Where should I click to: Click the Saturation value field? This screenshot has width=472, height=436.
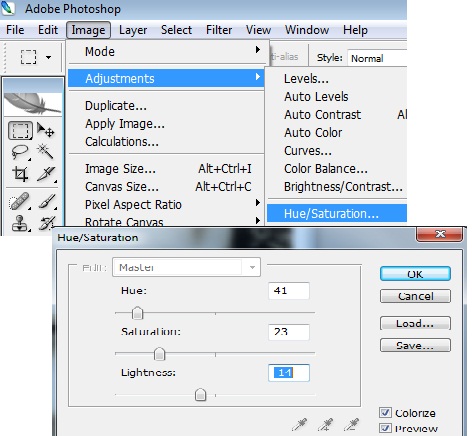click(x=289, y=332)
